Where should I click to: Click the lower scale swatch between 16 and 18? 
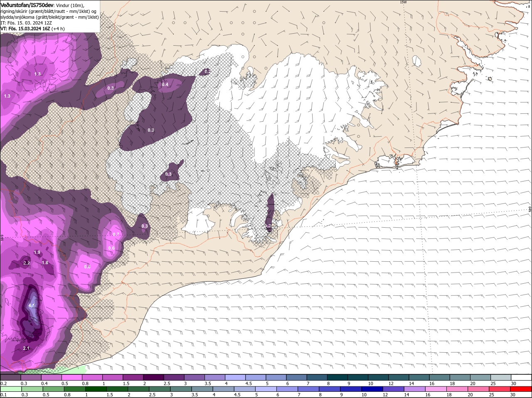(437, 389)
